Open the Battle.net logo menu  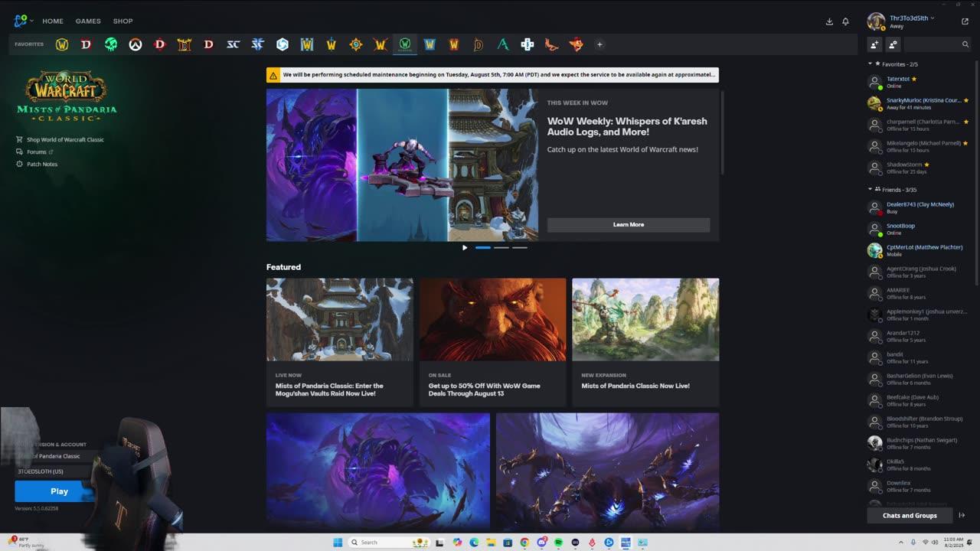pos(22,21)
